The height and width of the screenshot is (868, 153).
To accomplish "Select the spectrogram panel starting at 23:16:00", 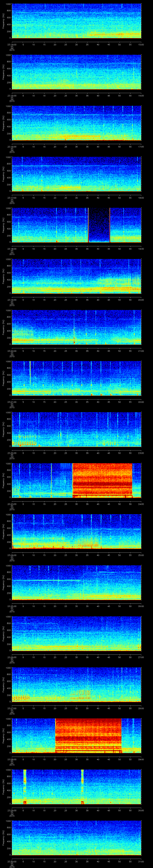I will pyautogui.click(x=77, y=123).
